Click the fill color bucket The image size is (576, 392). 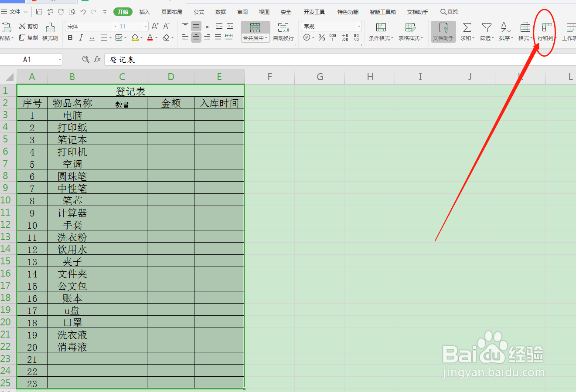(x=135, y=38)
